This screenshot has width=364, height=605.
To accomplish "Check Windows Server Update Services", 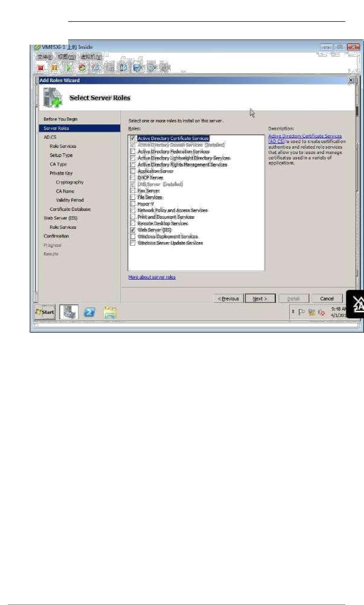I will tap(133, 243).
